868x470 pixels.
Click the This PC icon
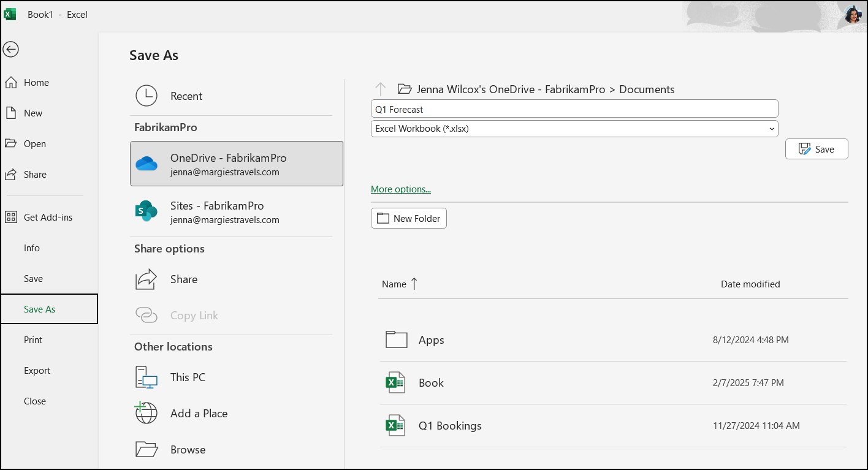pyautogui.click(x=146, y=377)
